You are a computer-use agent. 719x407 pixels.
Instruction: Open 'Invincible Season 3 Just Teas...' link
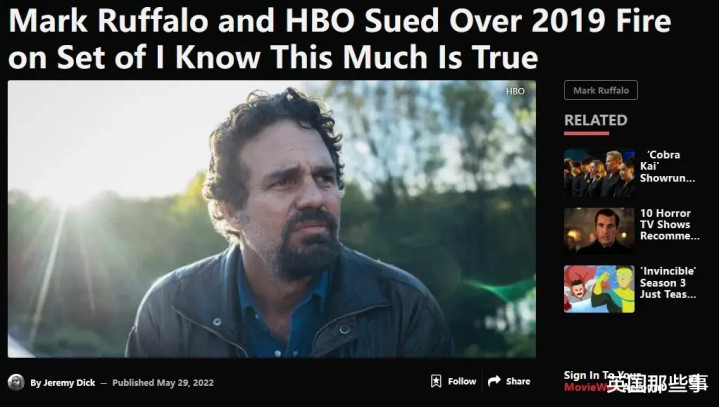[x=668, y=283]
